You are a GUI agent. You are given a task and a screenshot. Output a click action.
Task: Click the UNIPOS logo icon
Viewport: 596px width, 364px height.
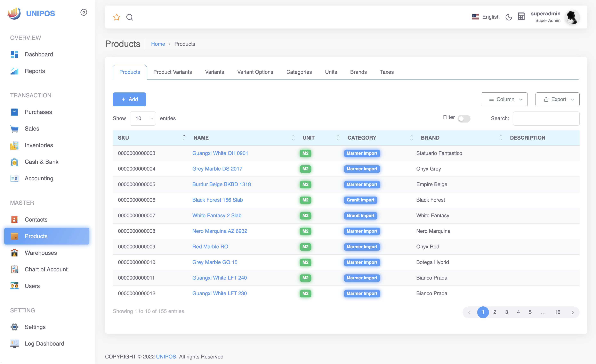coord(14,14)
